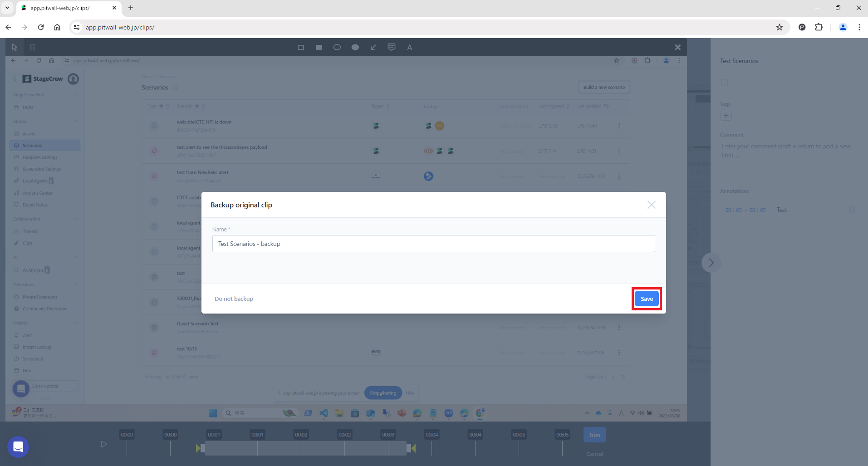
Task: Select the outlined rectangle annotation tool
Action: (300, 47)
